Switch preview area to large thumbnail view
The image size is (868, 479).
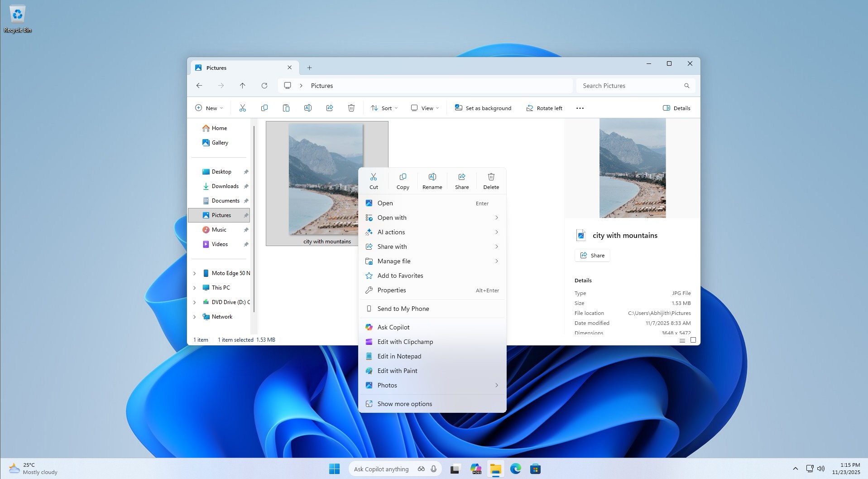(x=693, y=340)
